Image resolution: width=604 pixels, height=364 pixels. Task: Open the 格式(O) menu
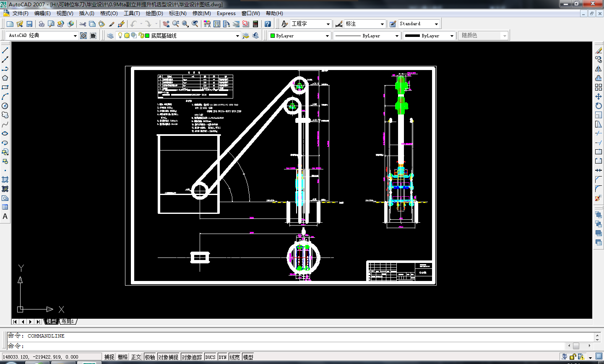(109, 13)
